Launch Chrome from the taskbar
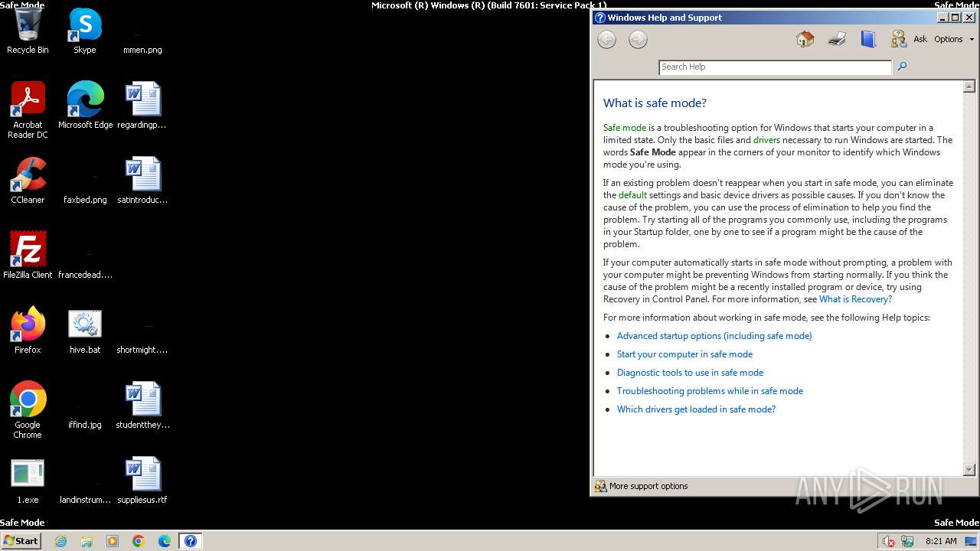The image size is (980, 551). click(139, 541)
